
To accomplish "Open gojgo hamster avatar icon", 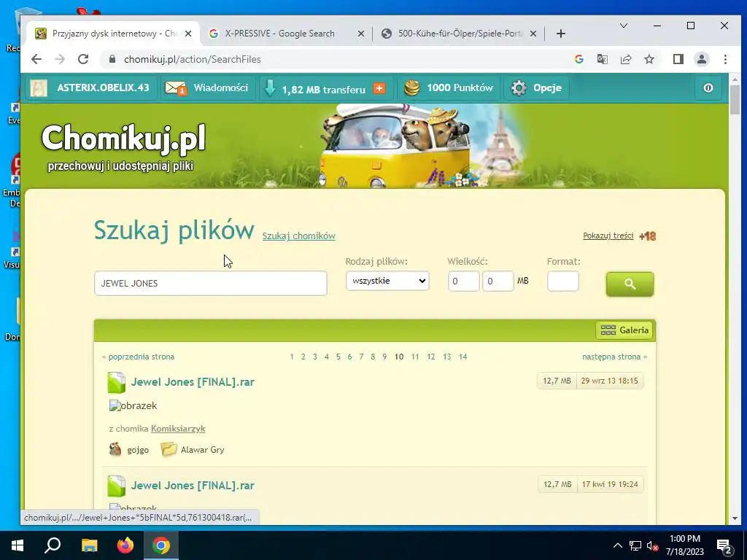I will tap(115, 449).
